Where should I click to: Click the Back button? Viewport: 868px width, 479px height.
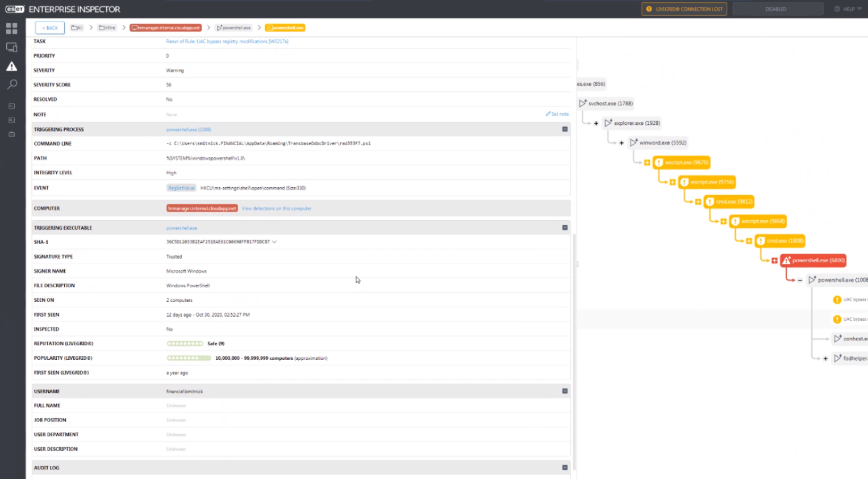click(x=50, y=28)
